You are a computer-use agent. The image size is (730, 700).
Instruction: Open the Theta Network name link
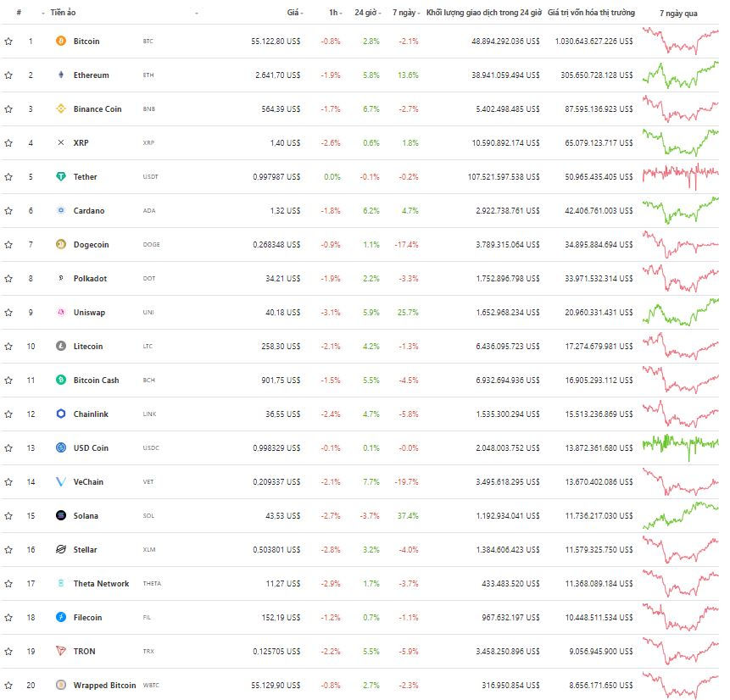(101, 584)
